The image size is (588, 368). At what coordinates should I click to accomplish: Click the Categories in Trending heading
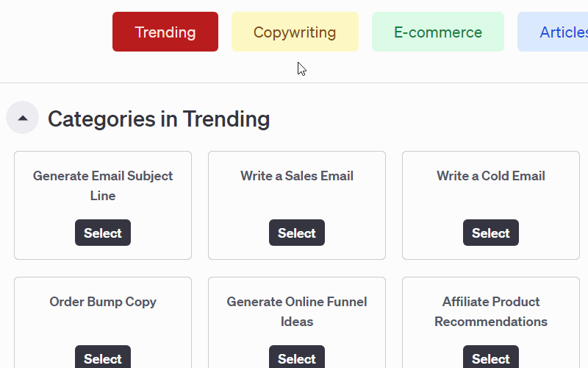tap(159, 118)
